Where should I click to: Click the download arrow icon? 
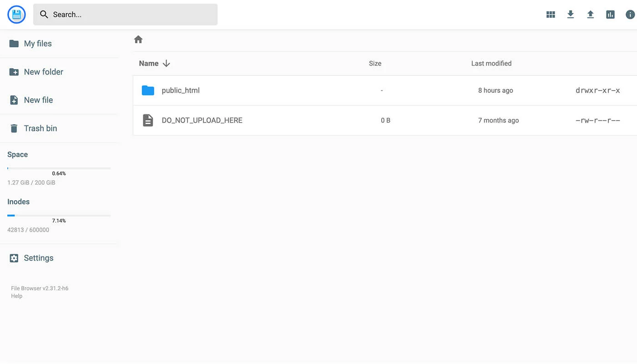pos(571,15)
